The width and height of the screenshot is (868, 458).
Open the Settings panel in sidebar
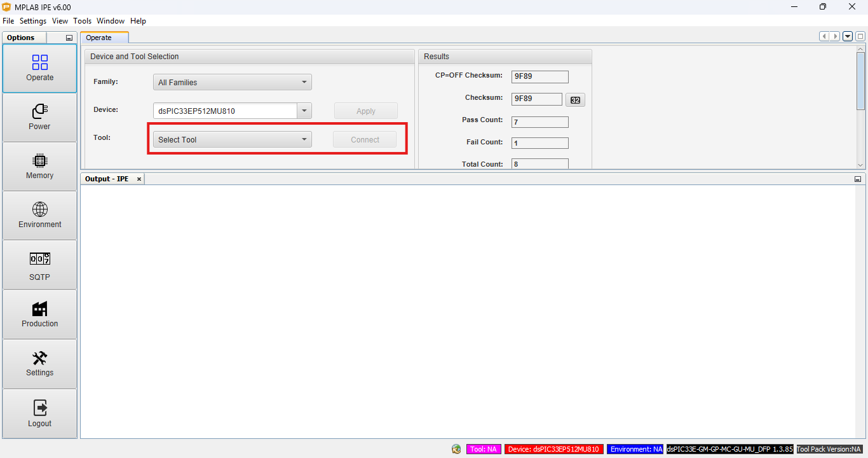(x=39, y=364)
